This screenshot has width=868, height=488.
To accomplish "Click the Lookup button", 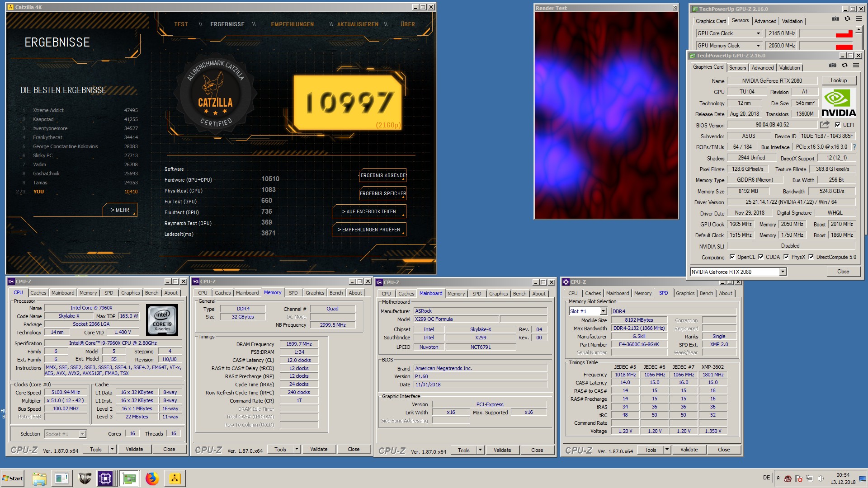I will pyautogui.click(x=839, y=80).
